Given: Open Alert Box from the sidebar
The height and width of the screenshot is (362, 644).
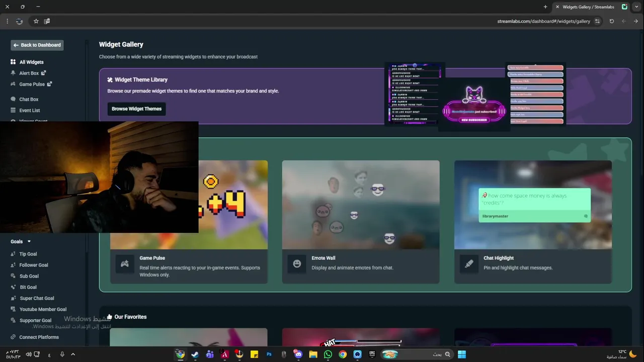Looking at the screenshot, I should 29,73.
